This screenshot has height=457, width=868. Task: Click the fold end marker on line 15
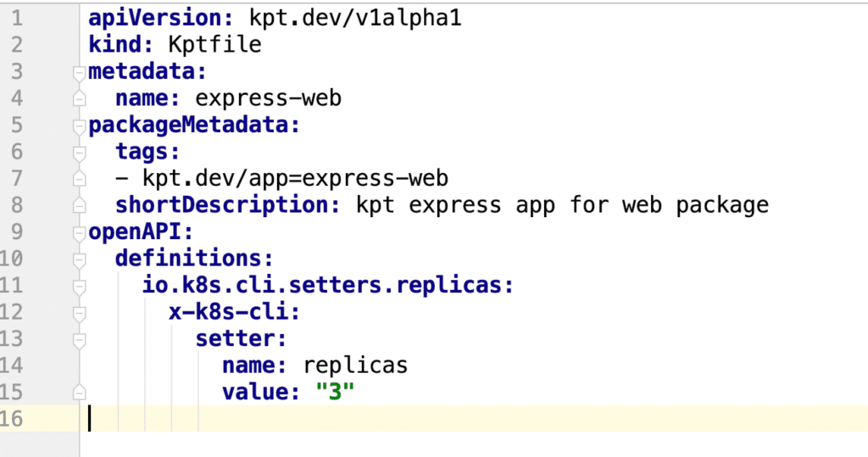pyautogui.click(x=79, y=393)
